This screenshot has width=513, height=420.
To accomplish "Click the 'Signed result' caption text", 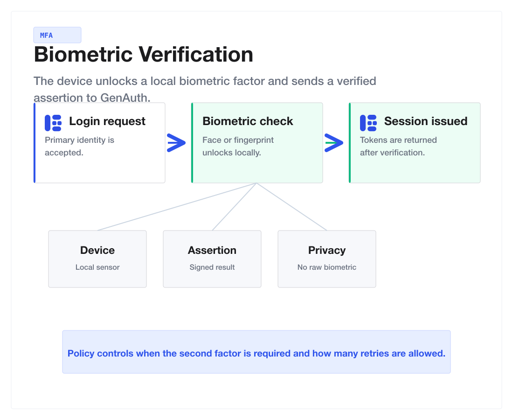I will click(212, 267).
